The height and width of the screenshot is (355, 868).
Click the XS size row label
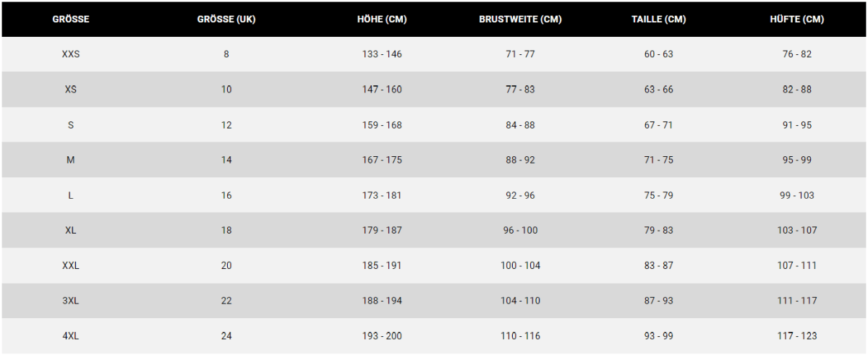click(71, 90)
